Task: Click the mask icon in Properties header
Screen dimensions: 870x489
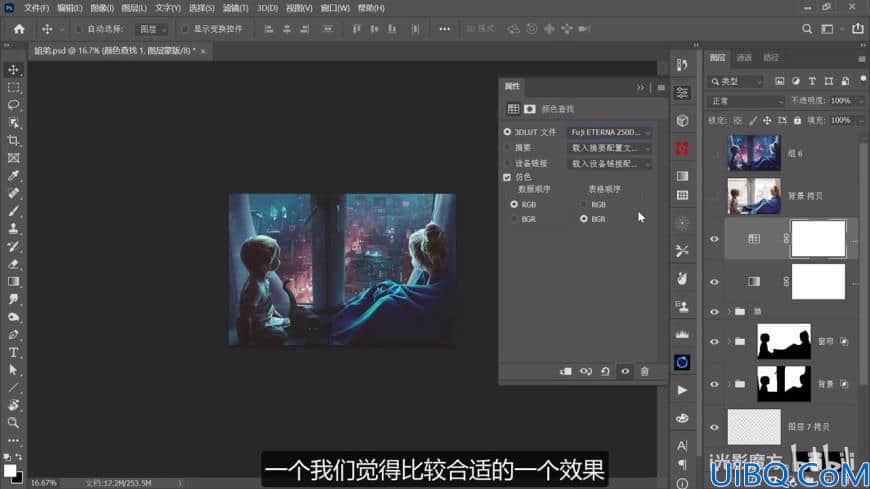Action: click(530, 109)
